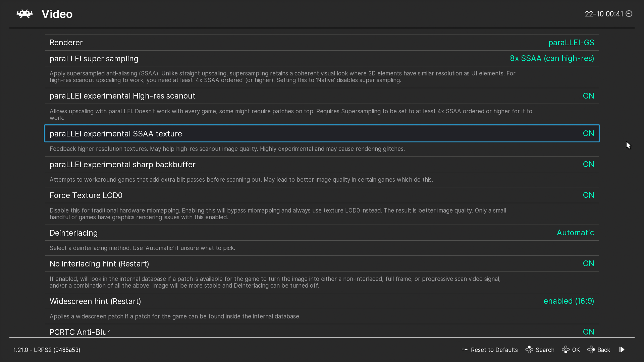Click the Back gamepad button icon
644x362 pixels.
pos(591,350)
